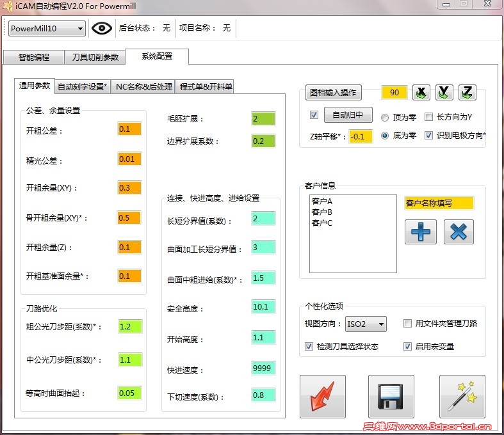Click the 开粗余量(Z) value field
This screenshot has width=504, height=435.
[x=129, y=248]
